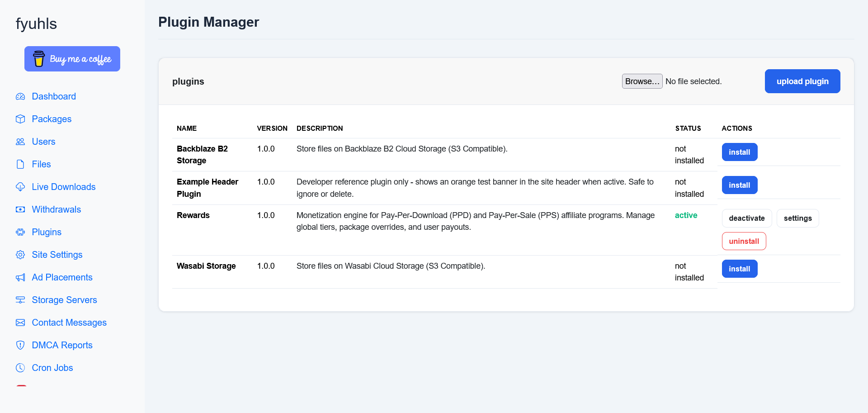Open settings for Rewards plugin
This screenshot has height=413, width=868.
coord(797,218)
